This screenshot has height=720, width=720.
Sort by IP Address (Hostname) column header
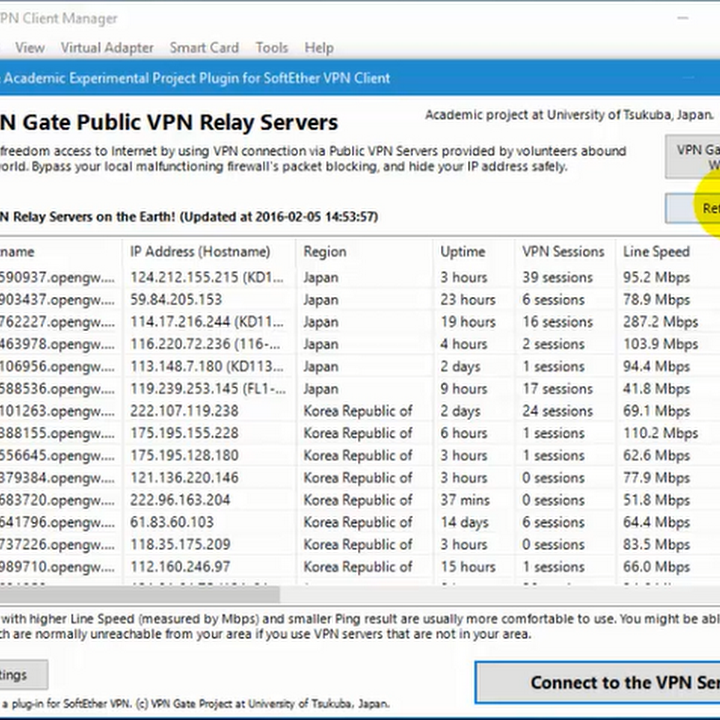pyautogui.click(x=209, y=252)
